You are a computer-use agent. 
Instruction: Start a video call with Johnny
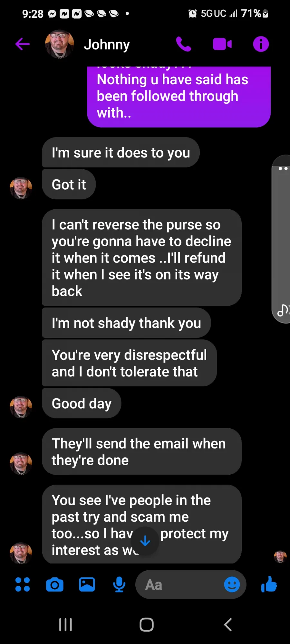coord(222,44)
